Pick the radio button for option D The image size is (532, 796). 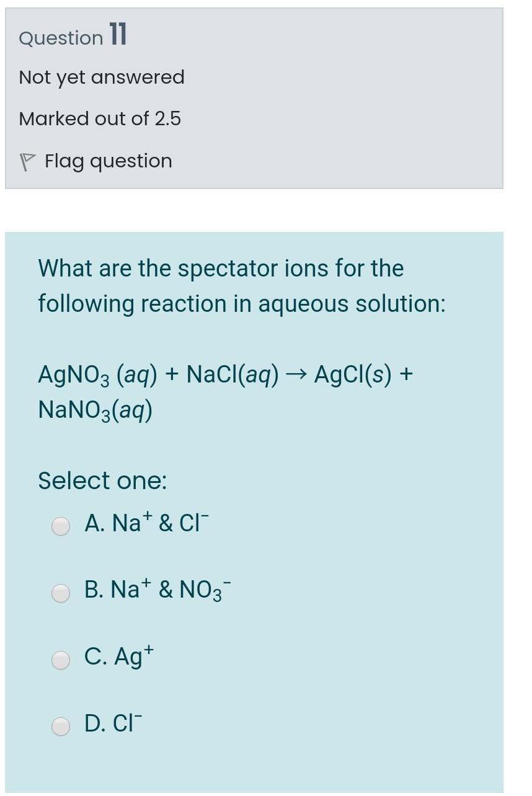(x=60, y=726)
